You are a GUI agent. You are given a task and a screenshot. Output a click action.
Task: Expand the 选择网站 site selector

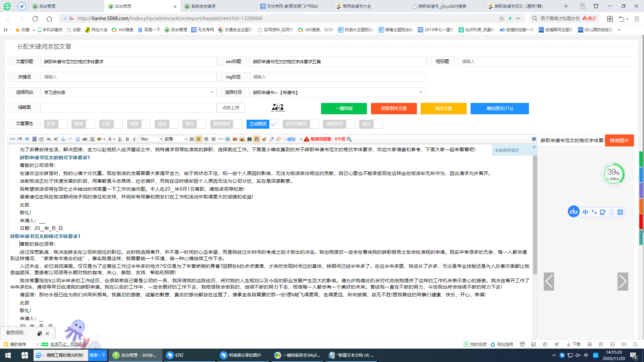(211, 92)
